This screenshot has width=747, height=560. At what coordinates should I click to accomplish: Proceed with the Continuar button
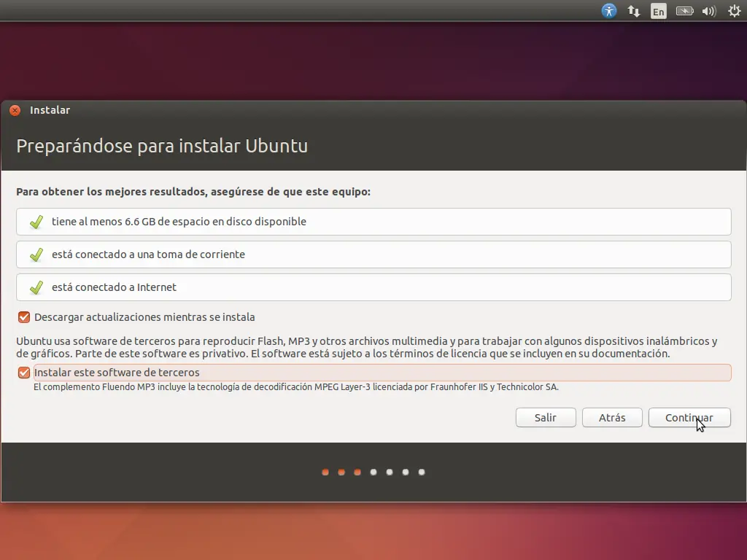689,418
